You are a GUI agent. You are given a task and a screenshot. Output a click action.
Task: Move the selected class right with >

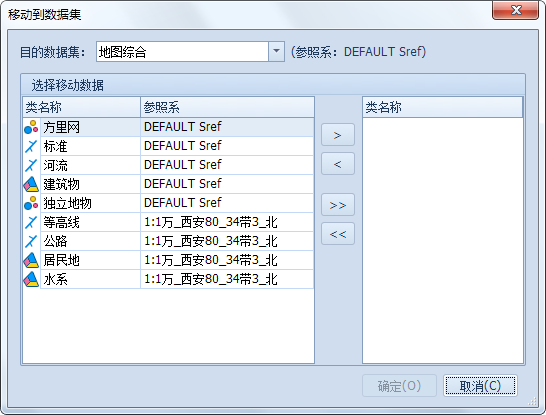338,134
